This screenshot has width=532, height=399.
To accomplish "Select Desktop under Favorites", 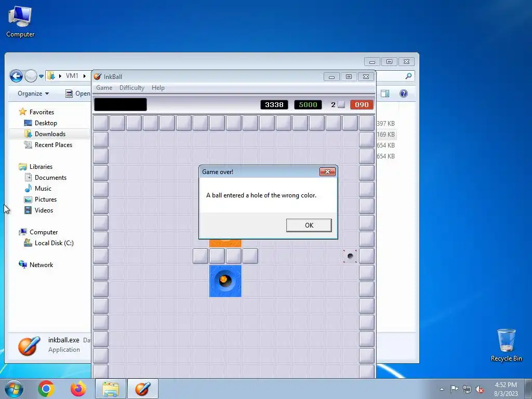I will point(46,123).
